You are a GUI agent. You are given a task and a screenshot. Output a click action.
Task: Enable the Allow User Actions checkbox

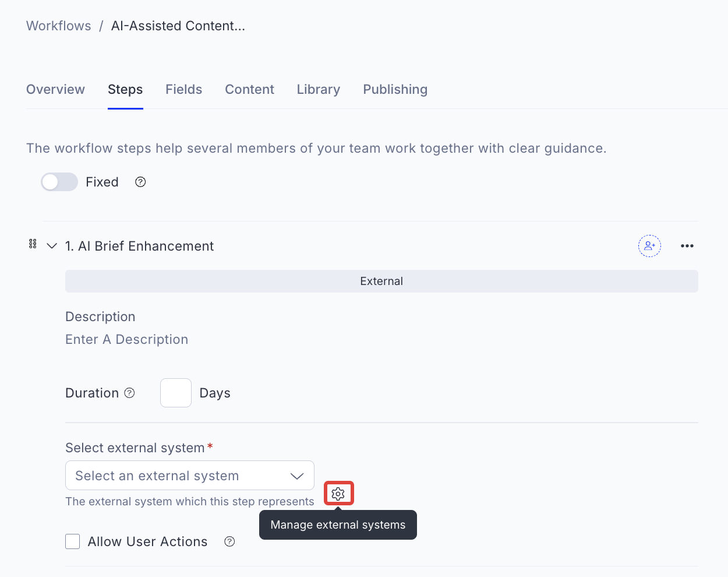73,541
